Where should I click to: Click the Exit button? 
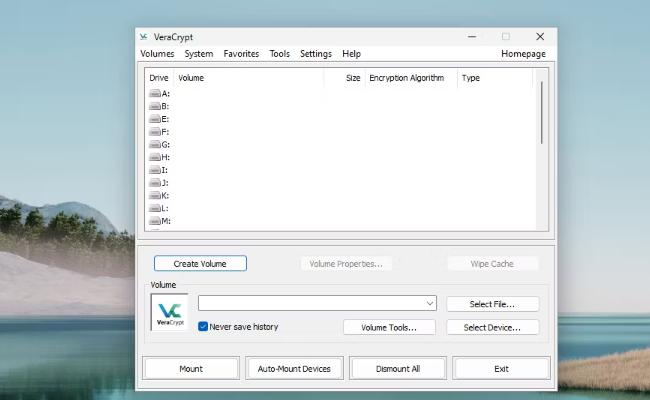tap(501, 368)
